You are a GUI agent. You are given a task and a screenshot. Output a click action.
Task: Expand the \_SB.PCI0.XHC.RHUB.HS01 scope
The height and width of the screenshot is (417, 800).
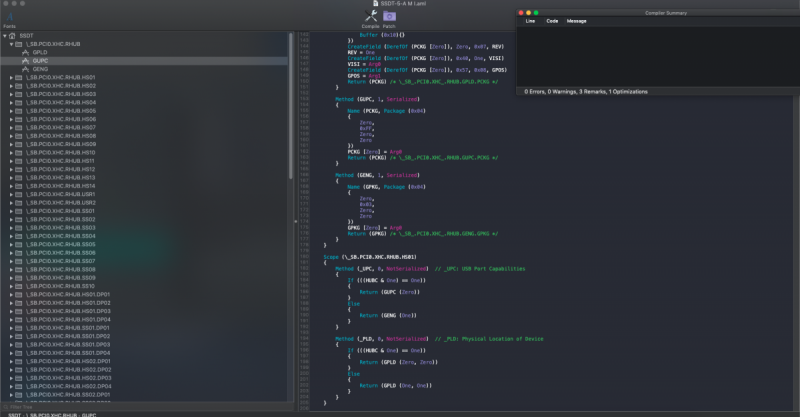pos(11,77)
